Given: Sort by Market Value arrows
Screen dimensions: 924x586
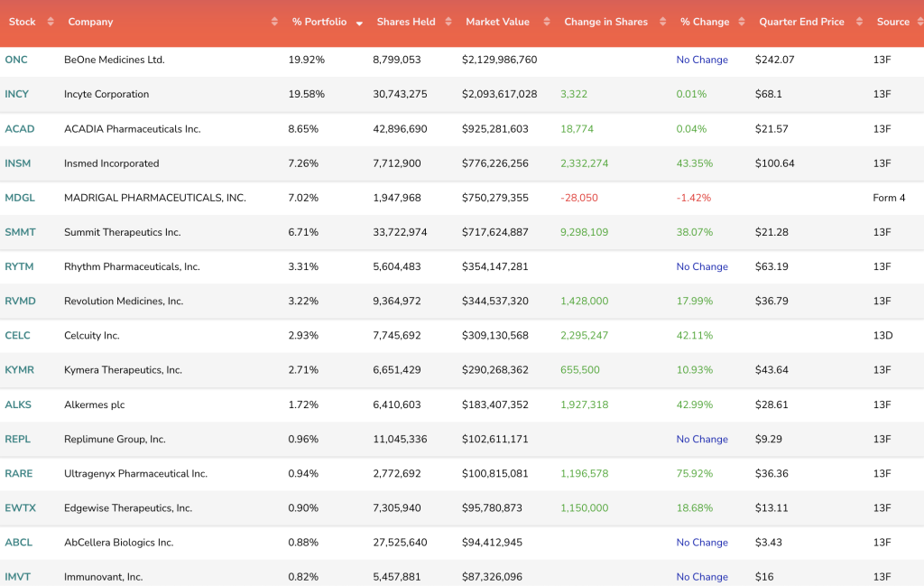Looking at the screenshot, I should tap(547, 22).
